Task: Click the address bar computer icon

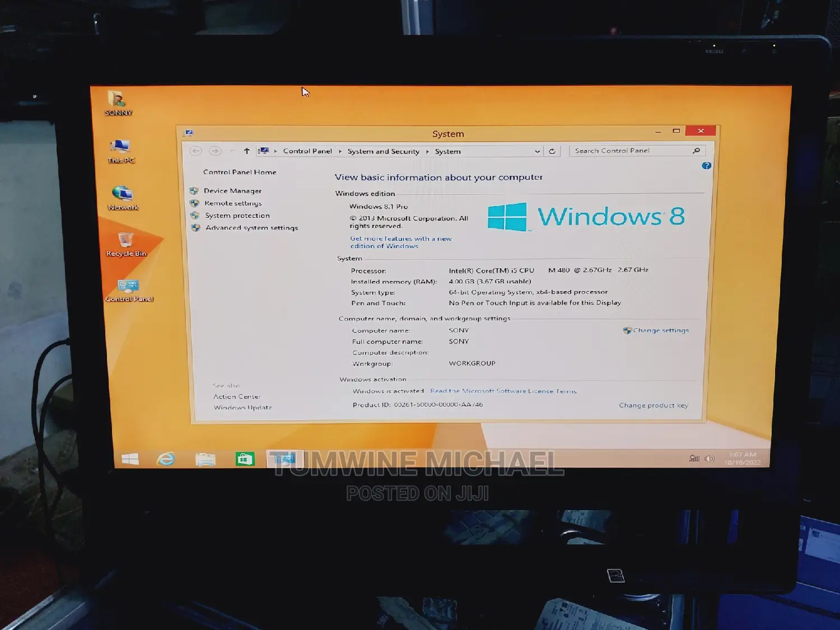Action: (264, 151)
